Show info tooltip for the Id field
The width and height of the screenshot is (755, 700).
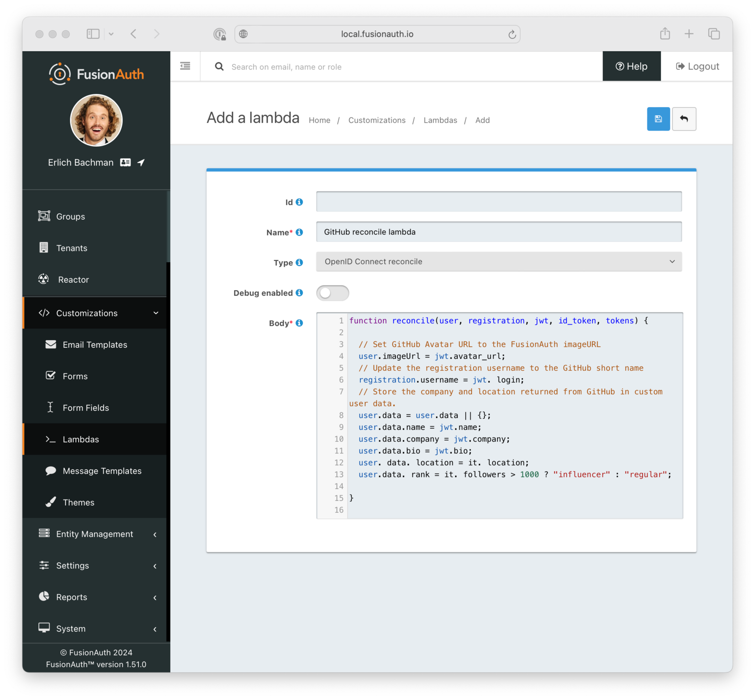tap(299, 202)
